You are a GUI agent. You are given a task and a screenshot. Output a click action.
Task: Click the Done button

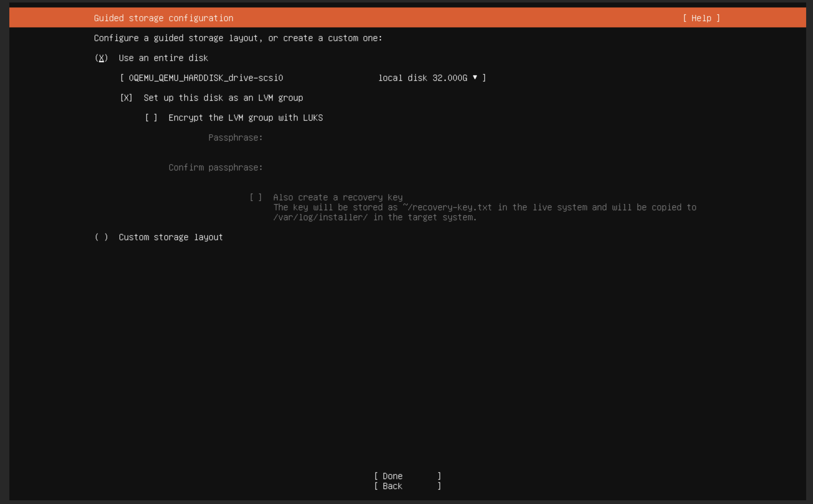(407, 476)
